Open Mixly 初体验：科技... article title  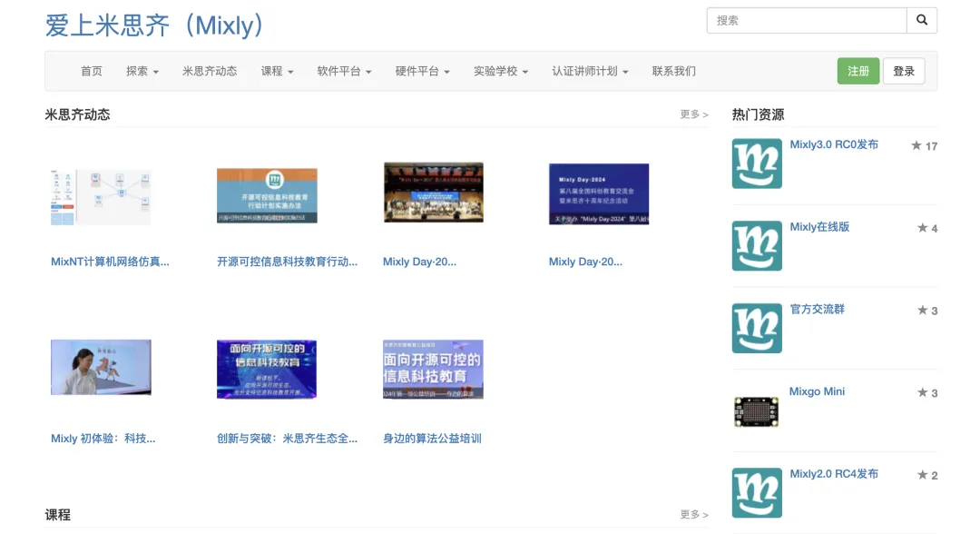[103, 439]
